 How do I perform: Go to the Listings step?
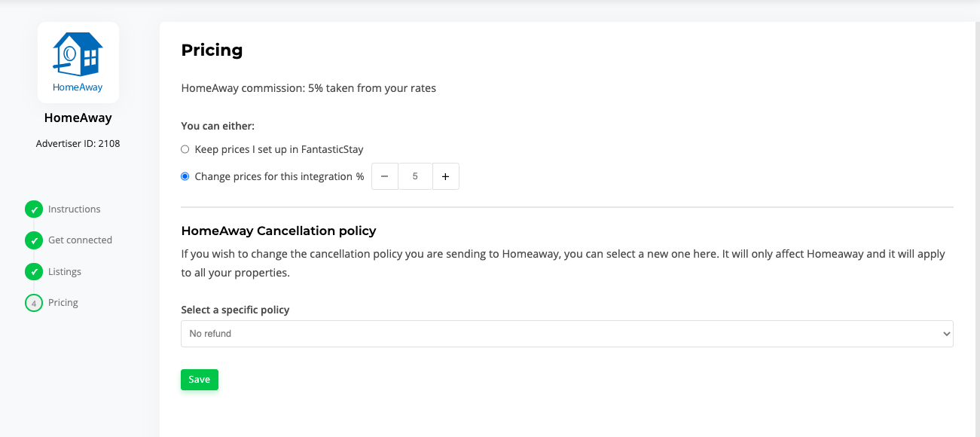pyautogui.click(x=65, y=271)
